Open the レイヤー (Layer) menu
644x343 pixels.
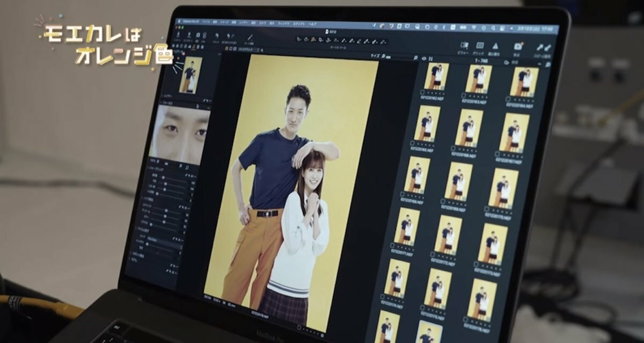coord(243,23)
